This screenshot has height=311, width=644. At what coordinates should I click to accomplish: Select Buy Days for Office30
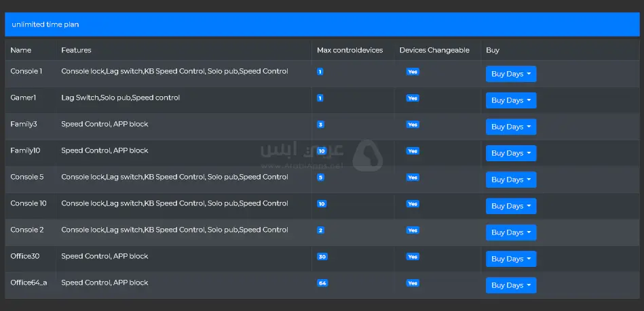pyautogui.click(x=511, y=259)
